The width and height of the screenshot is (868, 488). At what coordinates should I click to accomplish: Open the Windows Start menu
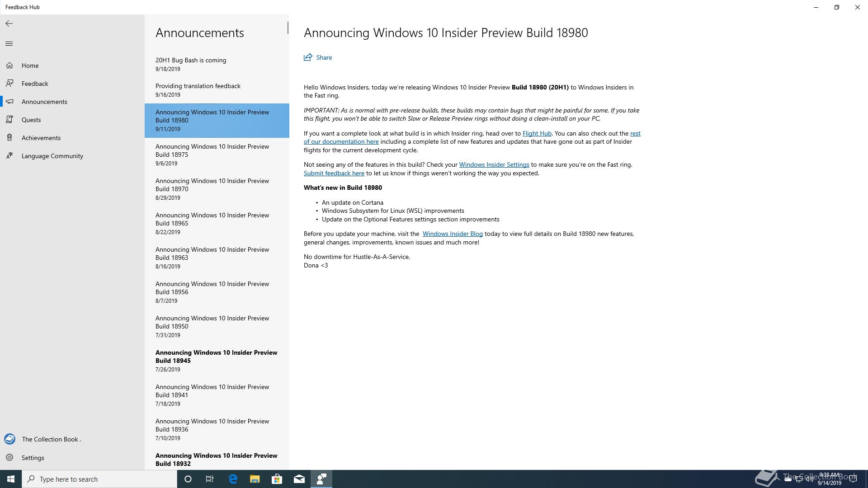11,479
